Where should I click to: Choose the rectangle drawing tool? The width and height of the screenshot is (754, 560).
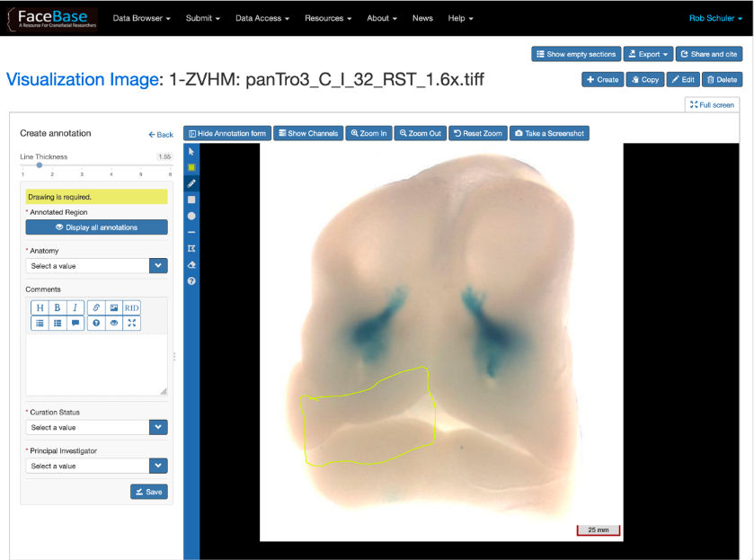pos(191,200)
